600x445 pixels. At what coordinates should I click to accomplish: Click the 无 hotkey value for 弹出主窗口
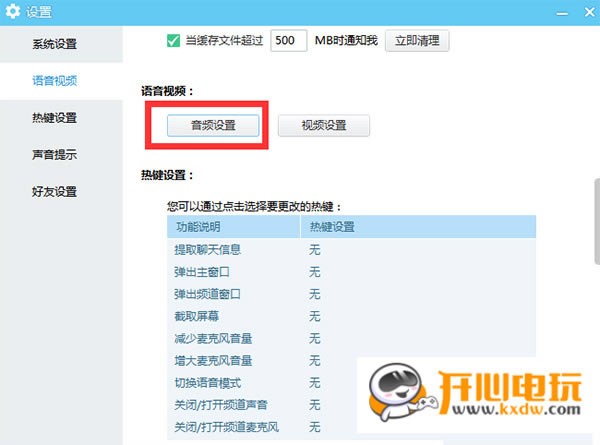[x=315, y=272]
